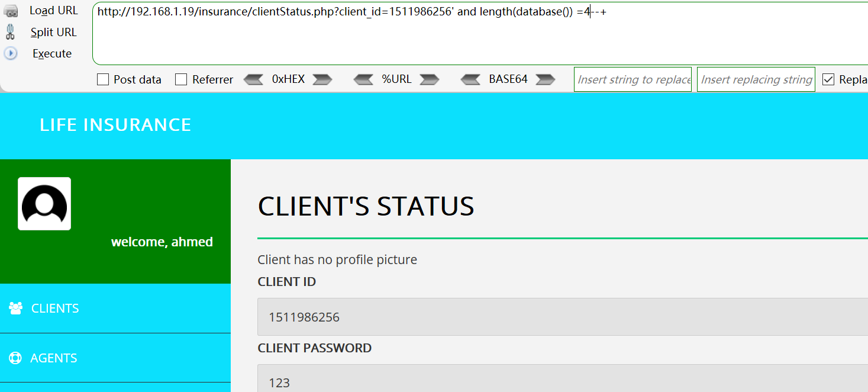The height and width of the screenshot is (392, 868).
Task: Click the Client Password field showing 123
Action: pyautogui.click(x=563, y=378)
